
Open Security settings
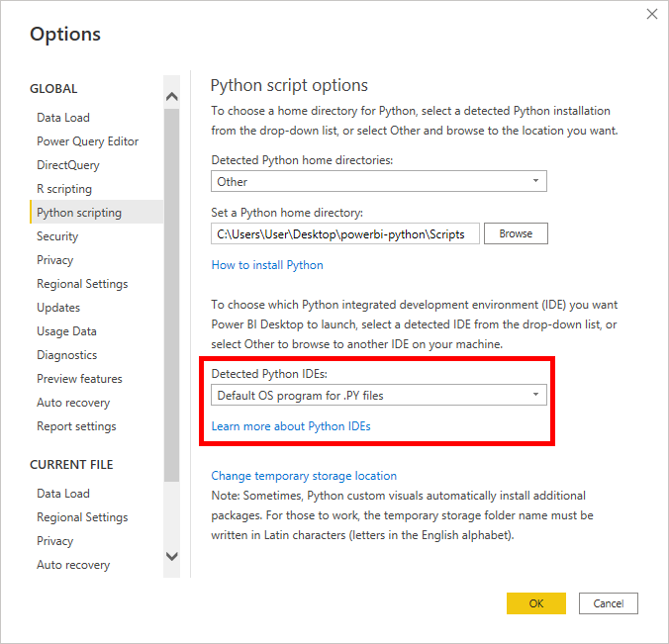[x=57, y=236]
